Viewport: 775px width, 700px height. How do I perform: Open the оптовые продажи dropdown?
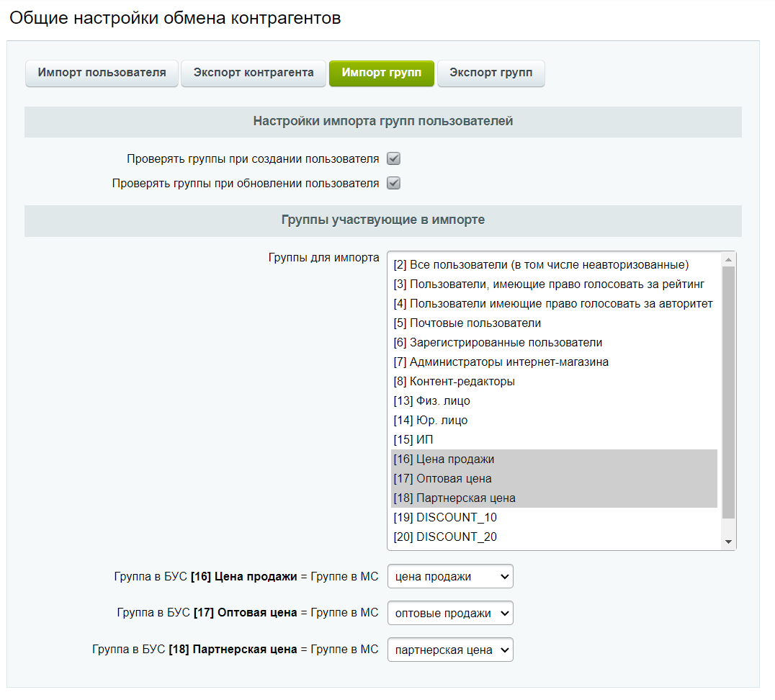[x=449, y=613]
